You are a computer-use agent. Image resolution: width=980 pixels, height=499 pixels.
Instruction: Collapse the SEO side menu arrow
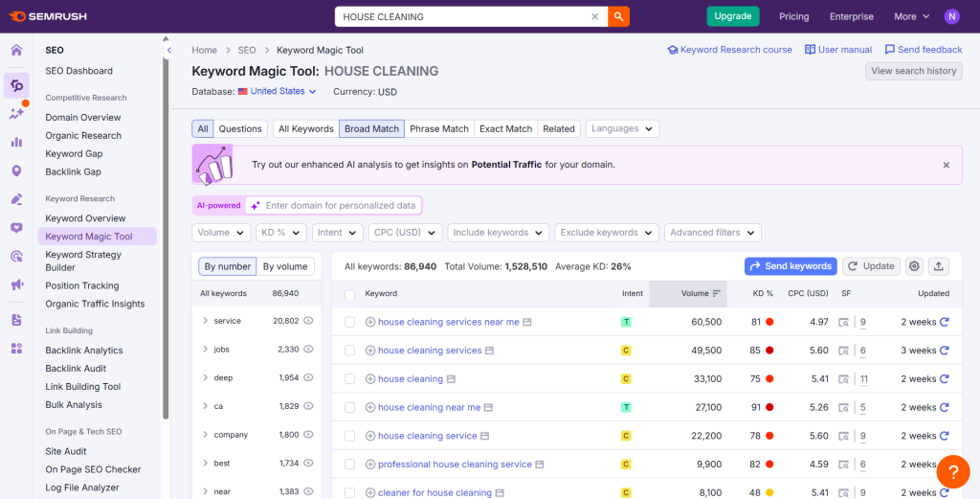tap(168, 50)
